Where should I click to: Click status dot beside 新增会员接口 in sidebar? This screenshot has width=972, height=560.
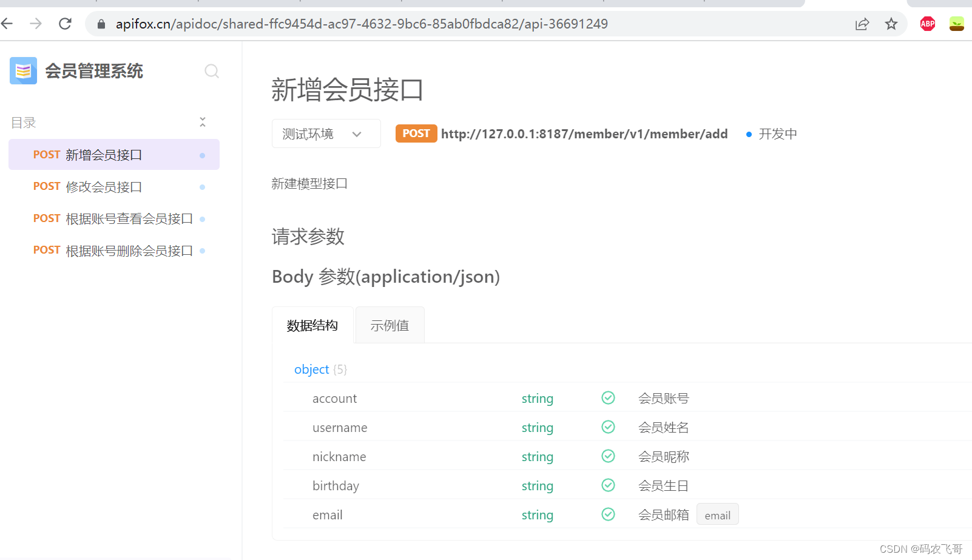(x=202, y=155)
